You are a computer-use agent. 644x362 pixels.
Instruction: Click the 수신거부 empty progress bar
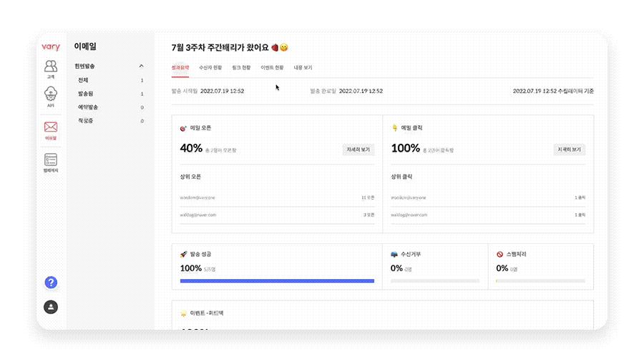pyautogui.click(x=435, y=281)
